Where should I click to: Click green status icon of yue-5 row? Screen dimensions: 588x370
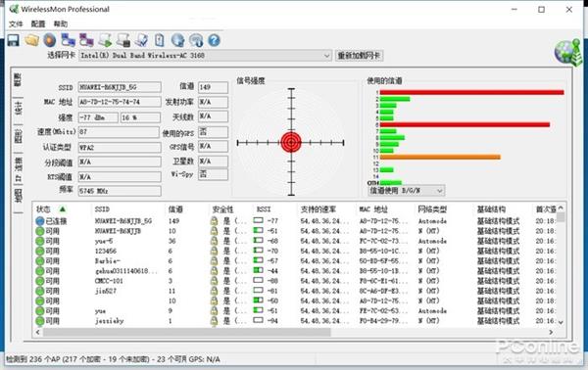(x=40, y=241)
